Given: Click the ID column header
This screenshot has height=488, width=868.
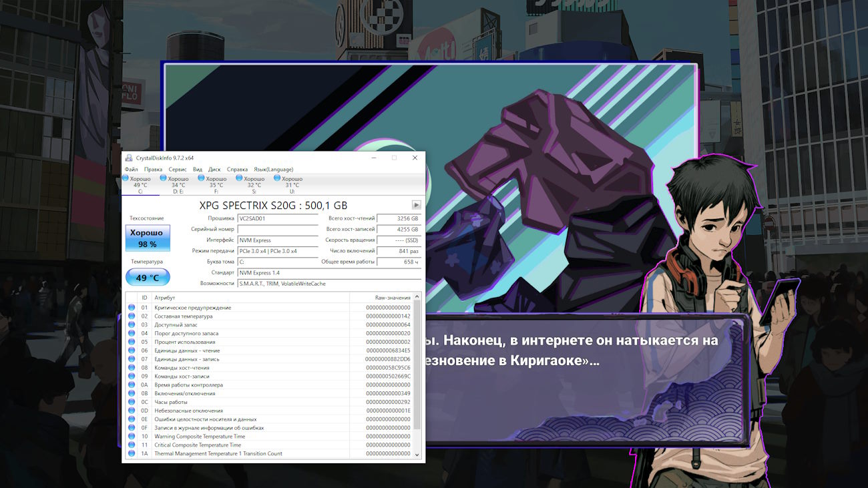Looking at the screenshot, I should coord(144,298).
